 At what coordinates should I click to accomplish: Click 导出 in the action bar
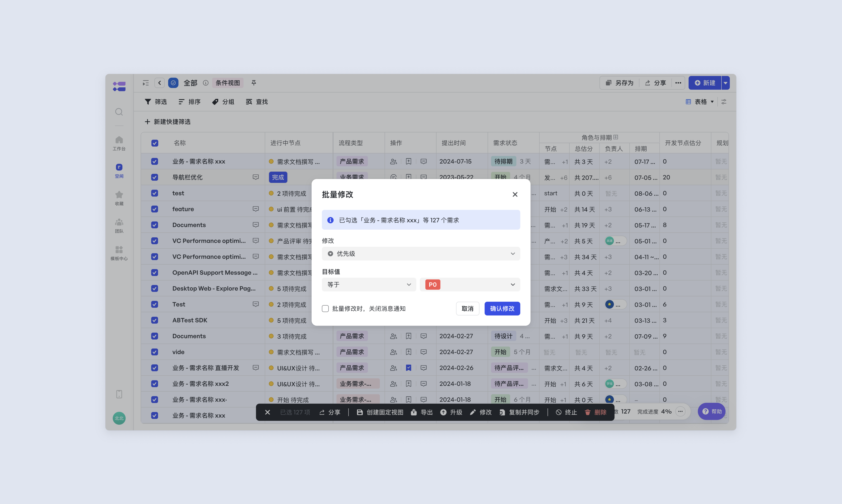click(x=422, y=412)
